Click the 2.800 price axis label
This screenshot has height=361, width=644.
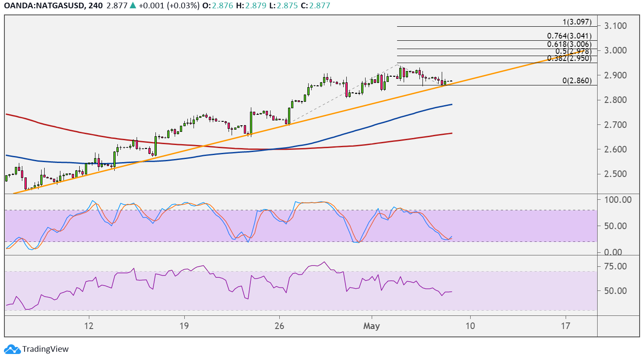[616, 100]
